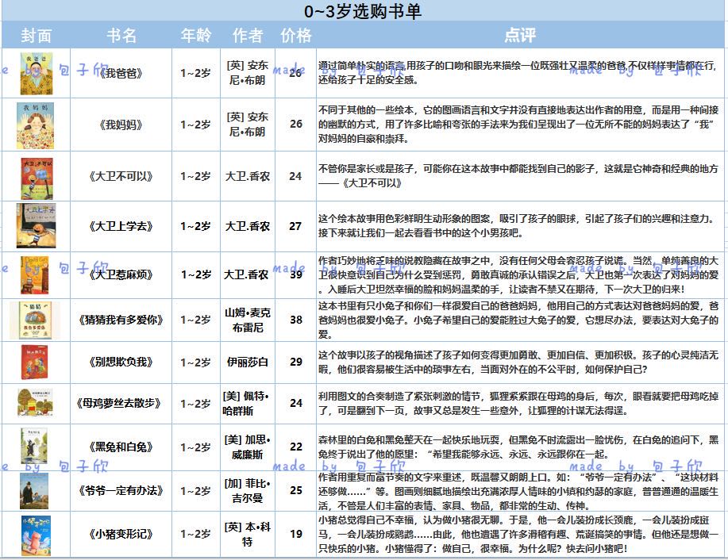Select the 《我妈妈》 cover image
Viewport: 728px width, 560px height.
click(35, 125)
